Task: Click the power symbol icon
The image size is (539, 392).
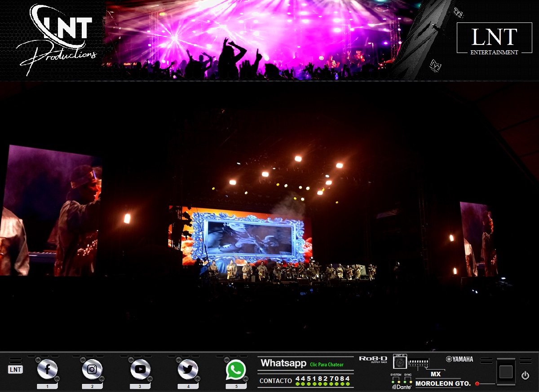Action: pos(525,375)
